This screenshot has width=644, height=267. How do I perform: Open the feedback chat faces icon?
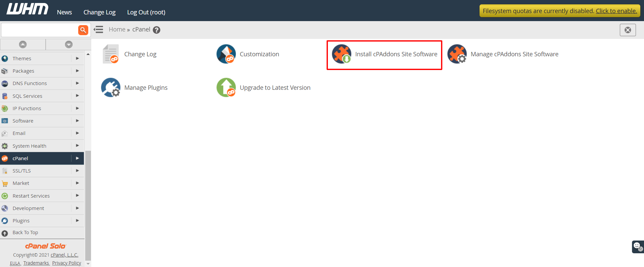[638, 247]
